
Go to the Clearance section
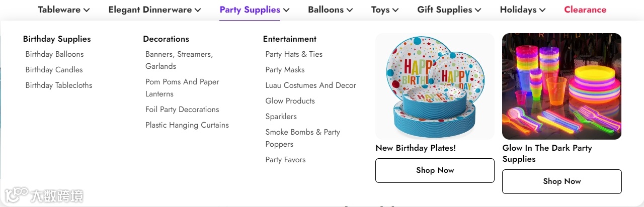click(585, 10)
